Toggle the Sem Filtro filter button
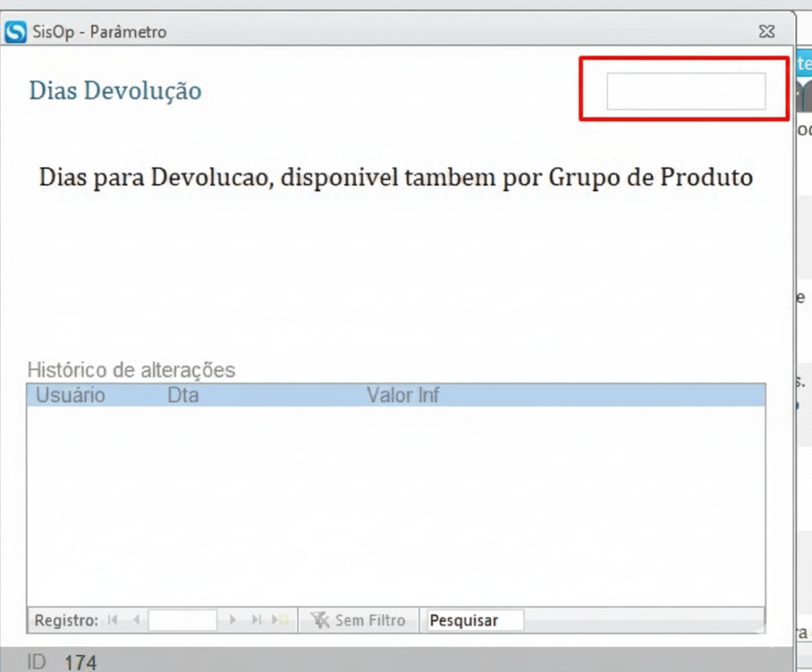 358,620
